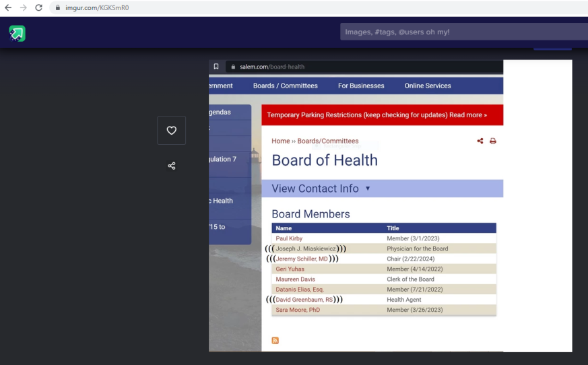Image resolution: width=588 pixels, height=365 pixels.
Task: Click the sidebar item ending with '15 to'
Action: point(230,226)
